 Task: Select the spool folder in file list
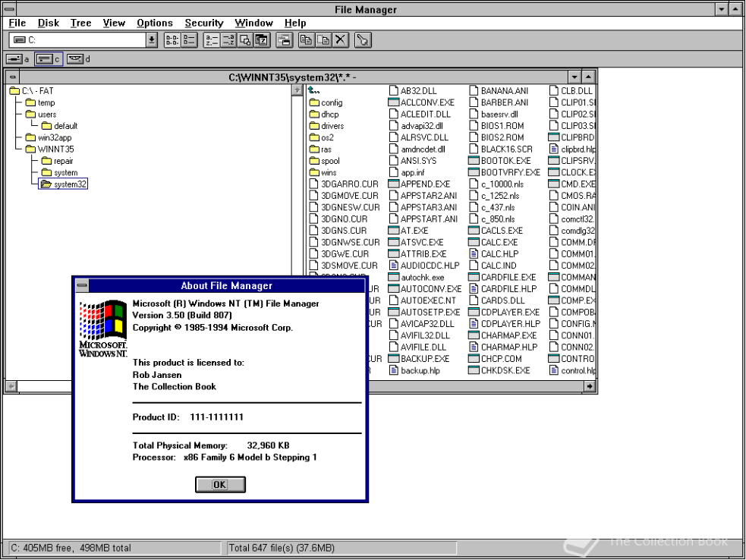tap(325, 161)
